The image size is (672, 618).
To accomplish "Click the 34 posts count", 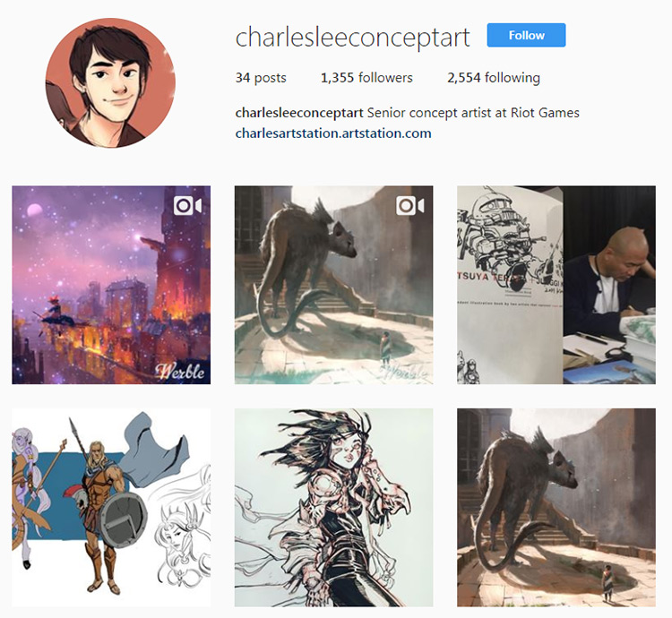I will 261,78.
